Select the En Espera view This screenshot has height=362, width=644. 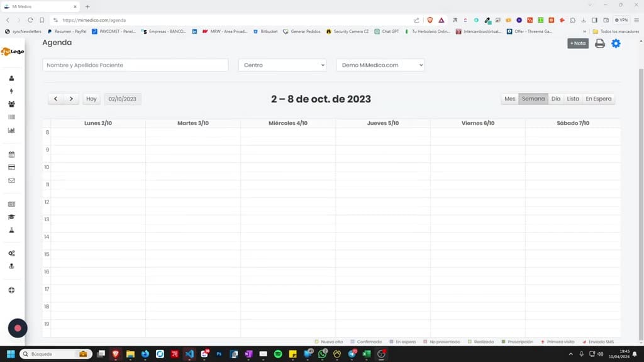pyautogui.click(x=599, y=99)
